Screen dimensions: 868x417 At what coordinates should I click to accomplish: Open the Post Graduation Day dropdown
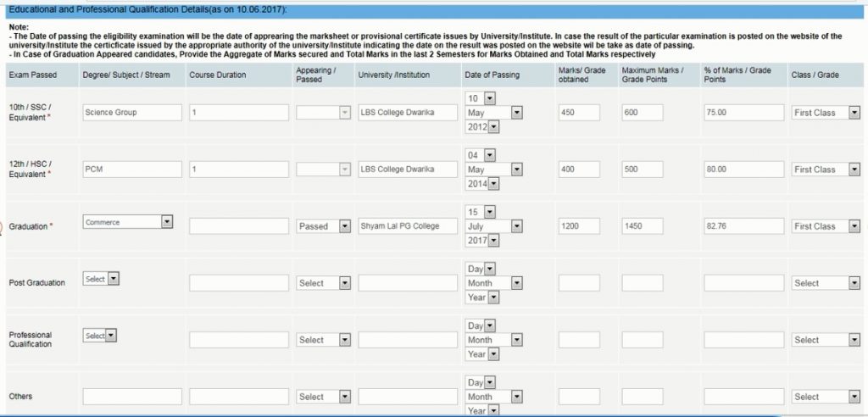point(480,270)
